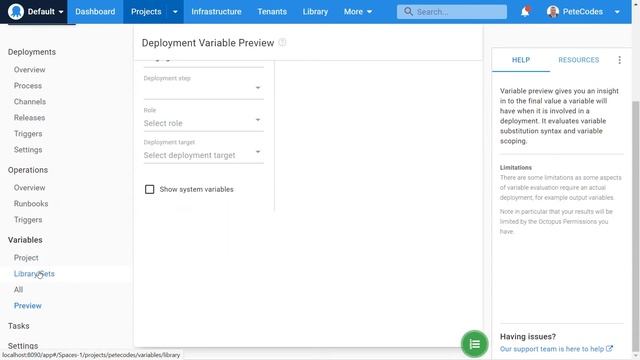
Task: Open the Project variables link
Action: [x=26, y=258]
